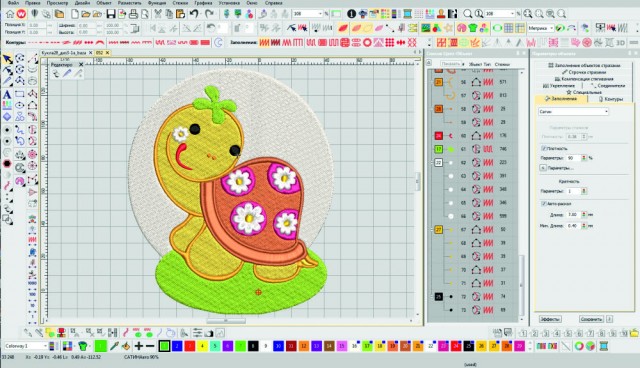Select red color swatch number 3
640x368 pixels.
coord(190,346)
